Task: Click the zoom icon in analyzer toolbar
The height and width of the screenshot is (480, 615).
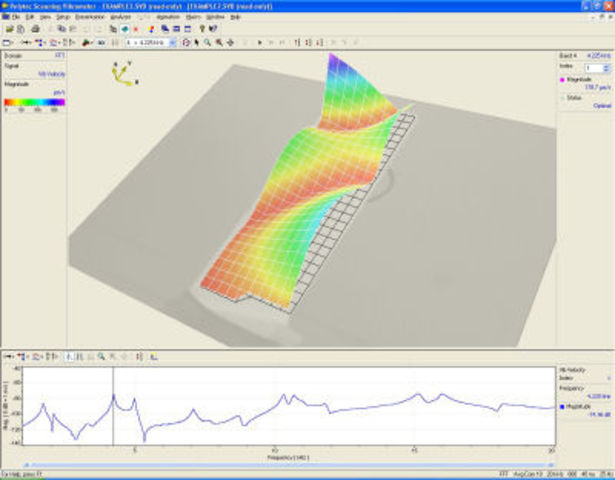Action: 101,355
